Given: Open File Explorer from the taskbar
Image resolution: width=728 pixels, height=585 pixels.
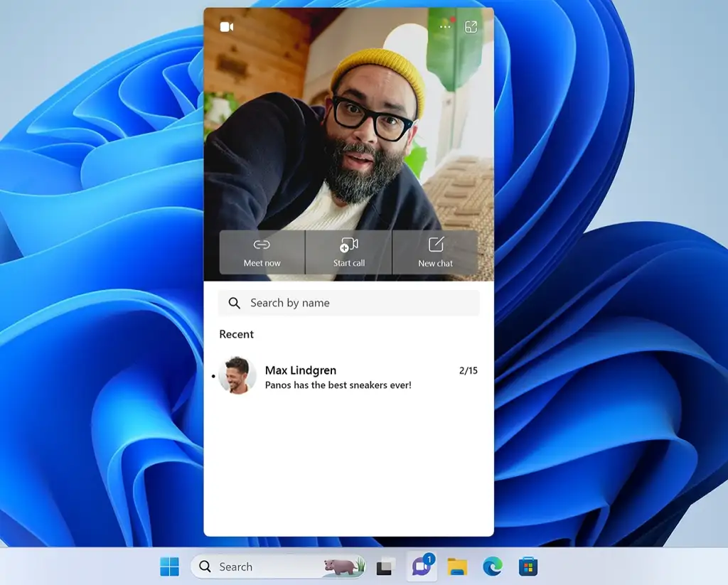Looking at the screenshot, I should pos(457,567).
